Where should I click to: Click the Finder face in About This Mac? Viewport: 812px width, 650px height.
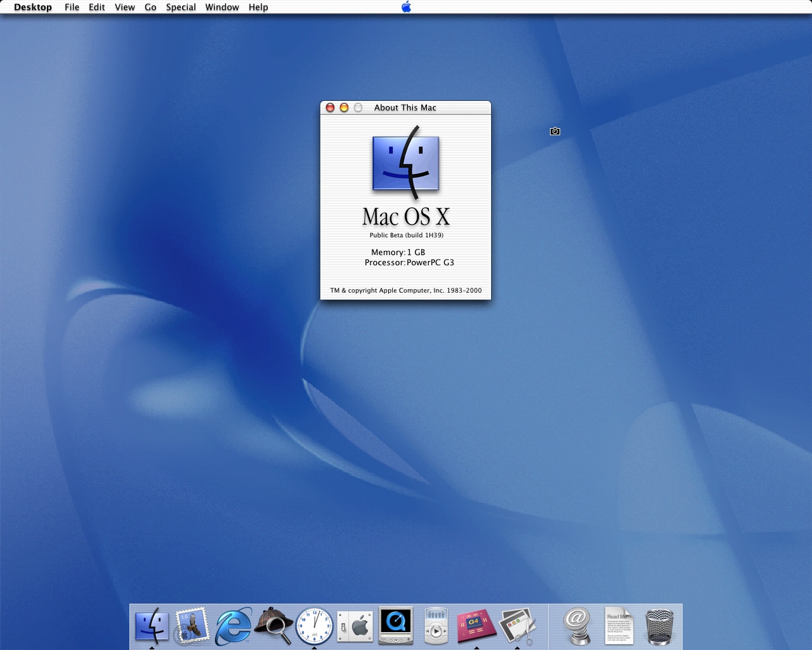tap(406, 162)
